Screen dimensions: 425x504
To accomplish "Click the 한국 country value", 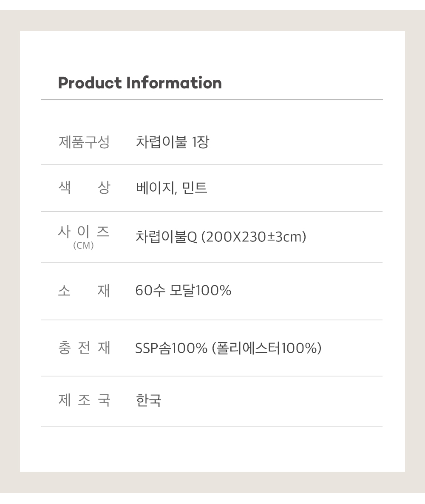I will coord(148,400).
